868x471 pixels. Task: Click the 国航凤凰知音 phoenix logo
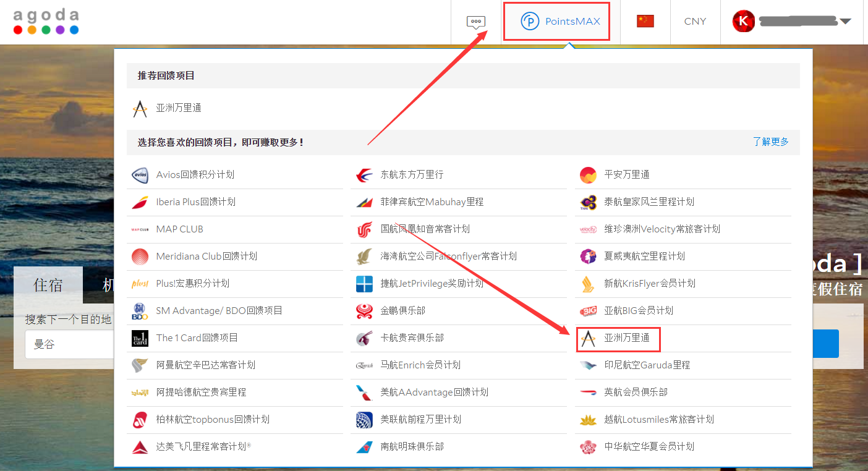point(365,229)
